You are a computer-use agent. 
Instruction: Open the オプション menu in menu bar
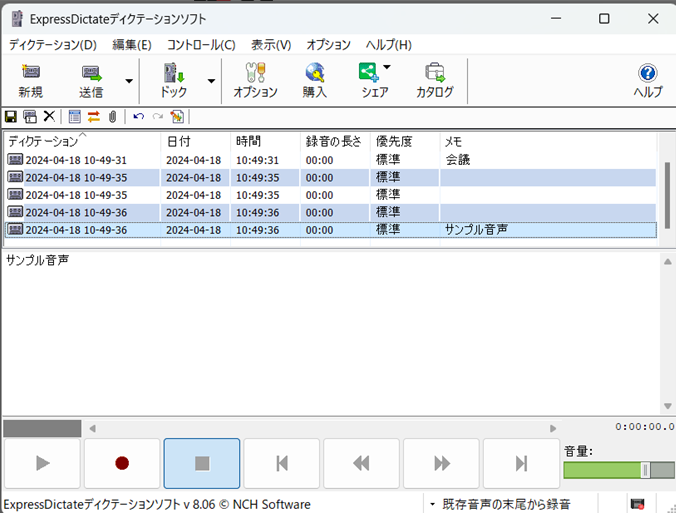pos(329,45)
